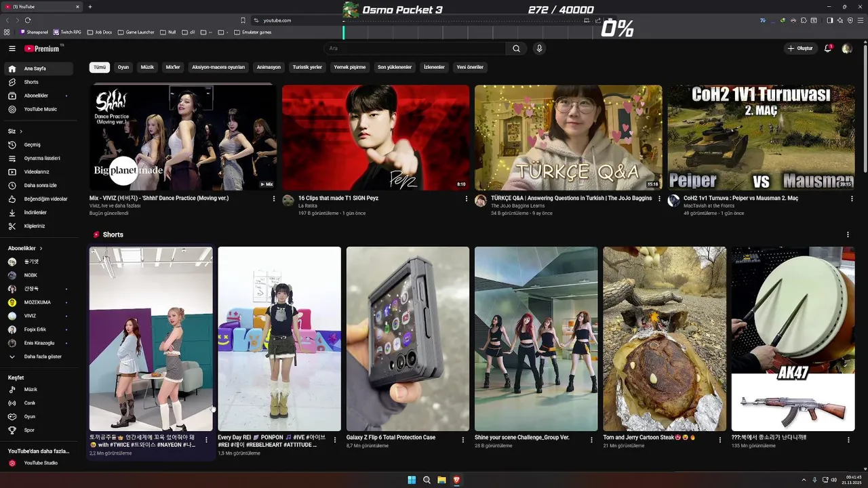The width and height of the screenshot is (868, 488).
Task: Open File Explorer from taskbar
Action: (x=441, y=480)
